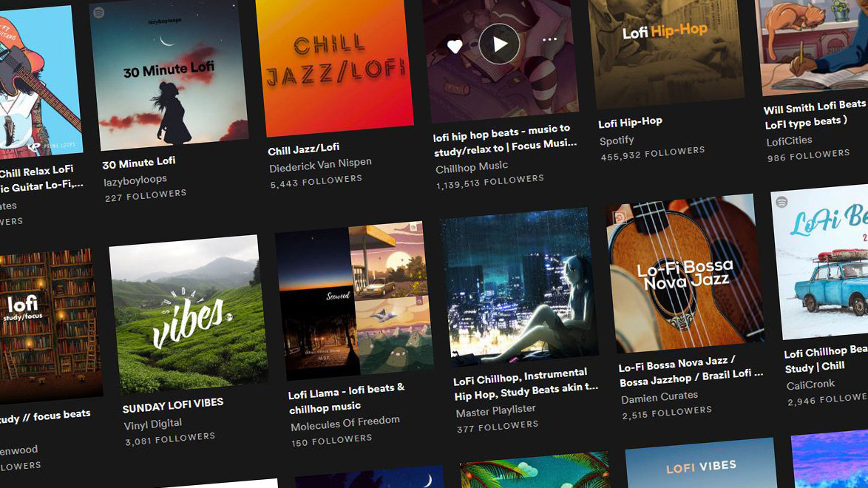Click the Vinyl Digital creator name
The width and height of the screenshot is (868, 488).
tap(153, 424)
